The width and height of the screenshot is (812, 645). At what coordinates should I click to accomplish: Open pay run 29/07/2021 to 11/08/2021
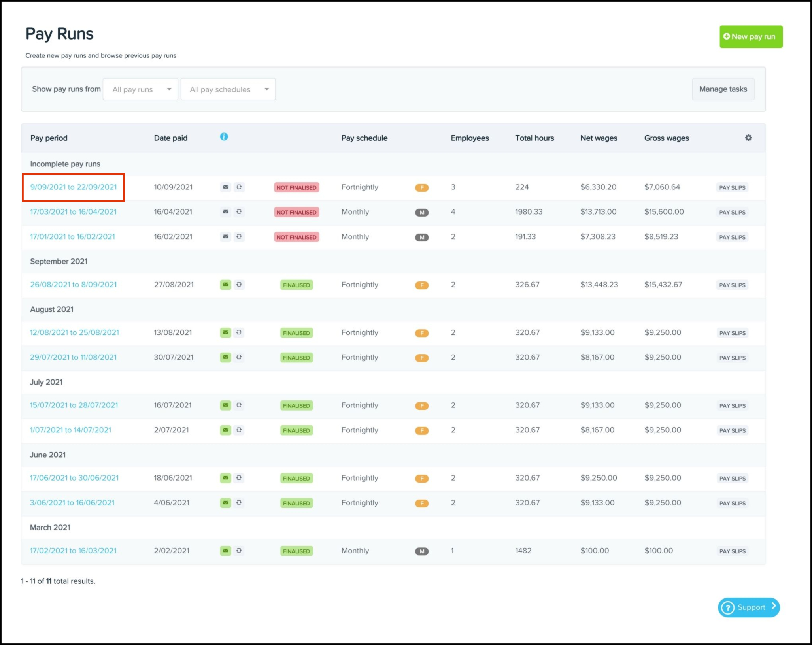click(73, 357)
